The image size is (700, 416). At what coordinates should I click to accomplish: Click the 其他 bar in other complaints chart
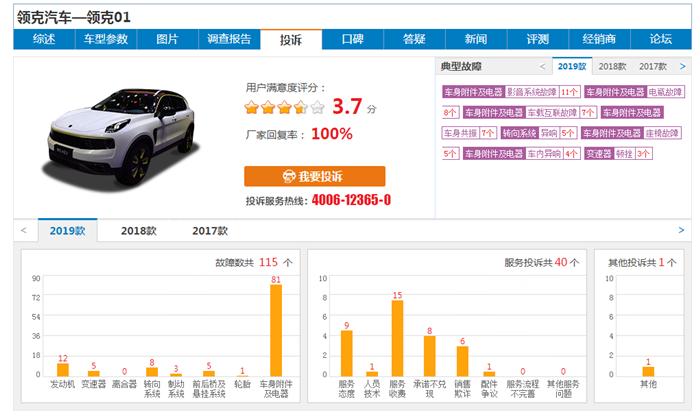(648, 371)
